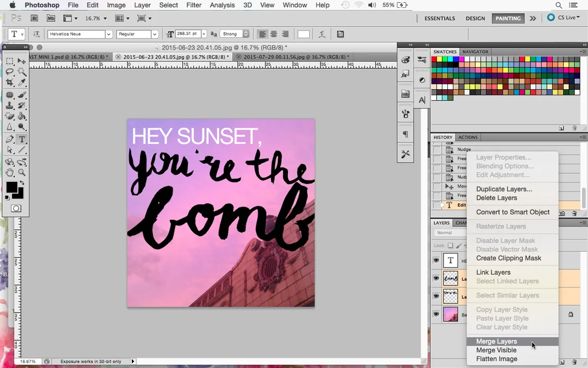Select the Pen tool

pos(10,139)
